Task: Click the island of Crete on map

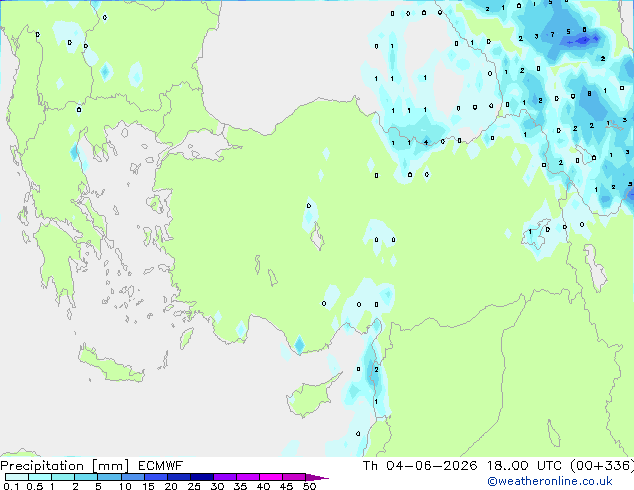Action: pyautogui.click(x=110, y=365)
